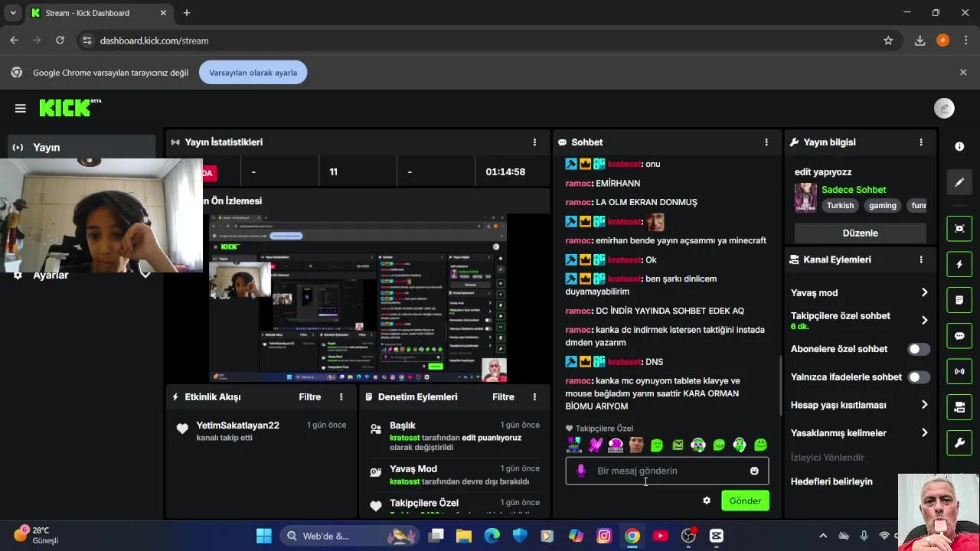Expand Hesap yaşı kısıtlaması options
The image size is (980, 551).
[924, 405]
